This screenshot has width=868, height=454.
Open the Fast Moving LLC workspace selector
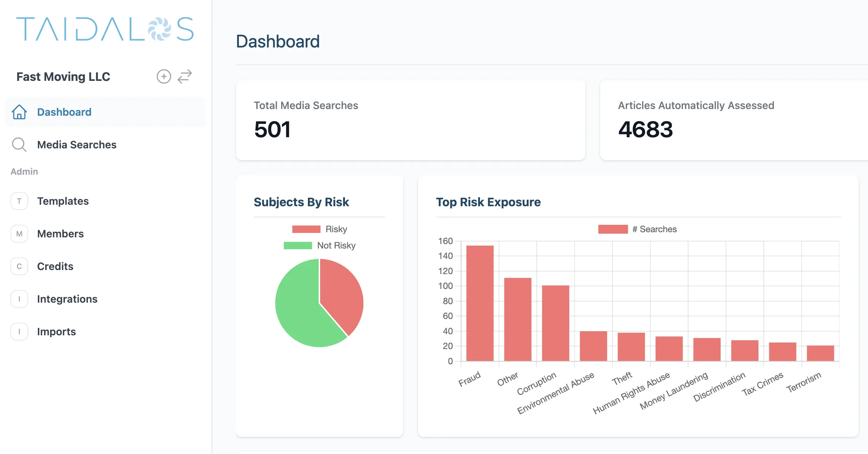point(63,76)
